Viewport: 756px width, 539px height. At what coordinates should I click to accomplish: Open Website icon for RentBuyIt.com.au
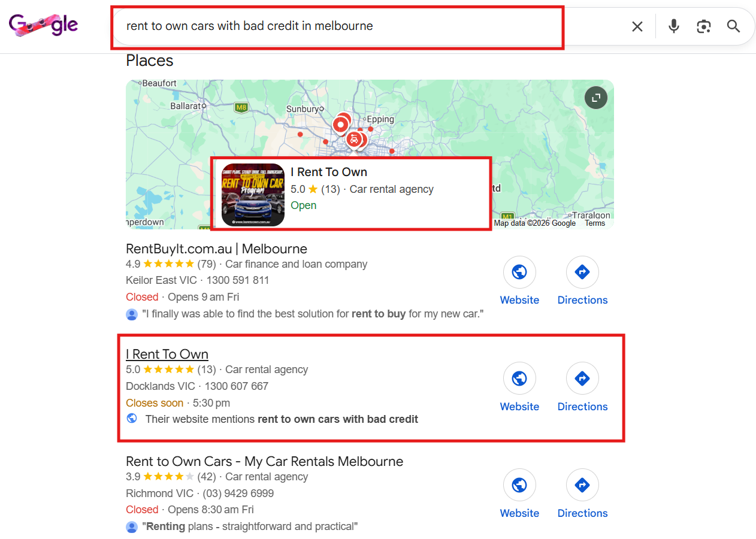pyautogui.click(x=519, y=272)
